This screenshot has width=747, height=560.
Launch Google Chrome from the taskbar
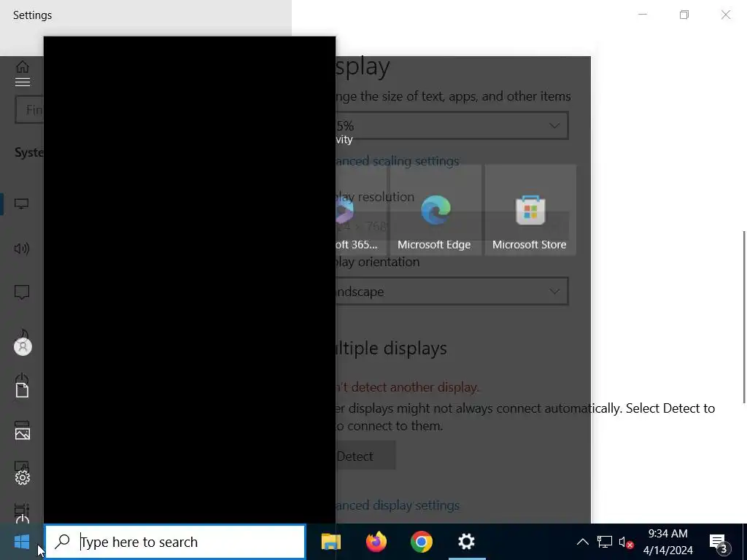click(x=422, y=542)
